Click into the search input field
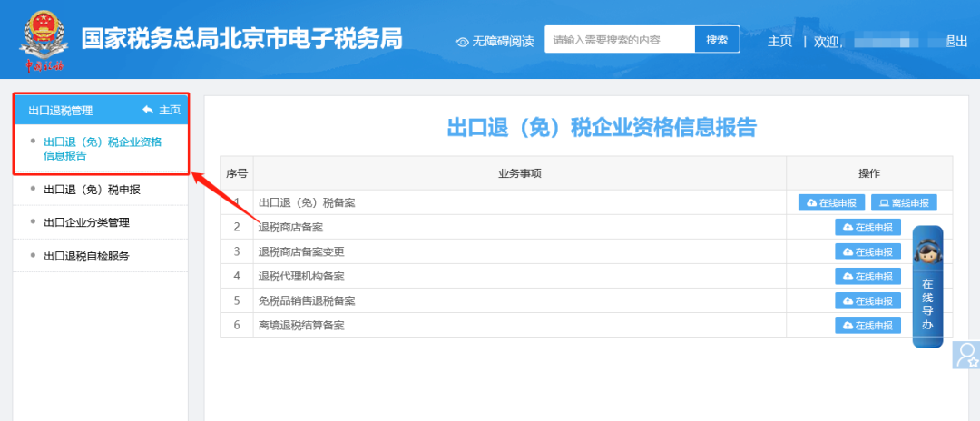980x421 pixels. pos(620,40)
